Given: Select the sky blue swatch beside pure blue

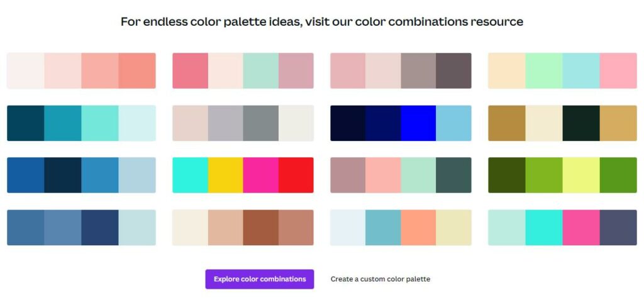Looking at the screenshot, I should (x=454, y=123).
